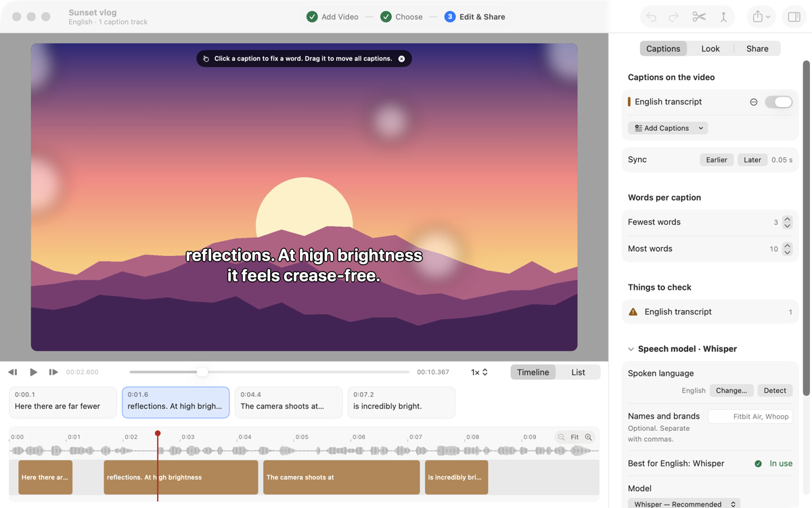Toggle the sidebar panel icon
Screen dimensions: 812x508
click(x=794, y=17)
